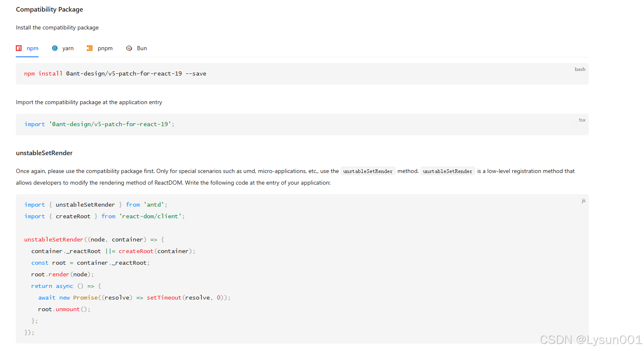Screen dimensions: 644x351
Task: Click the active npm tab label
Action: 33,48
